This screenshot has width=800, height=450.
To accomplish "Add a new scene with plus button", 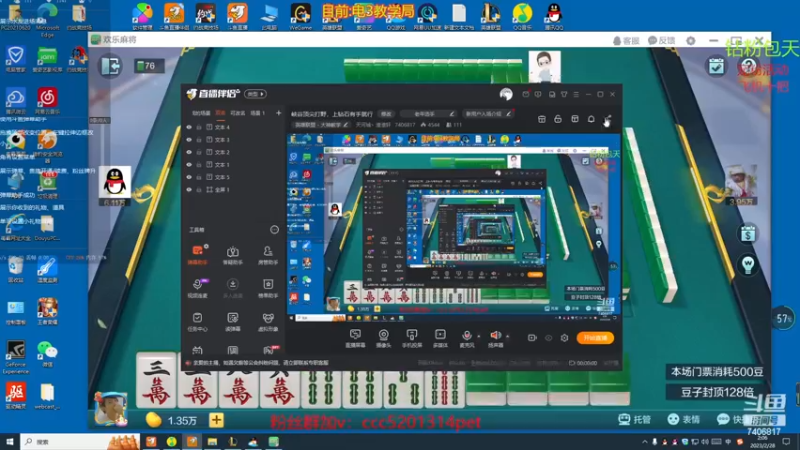I will point(279,113).
